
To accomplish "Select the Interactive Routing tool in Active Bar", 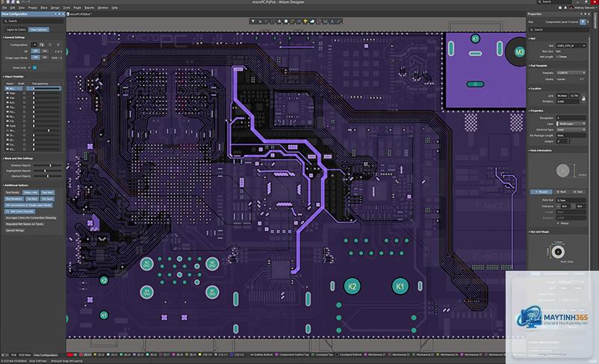I will tap(293, 21).
